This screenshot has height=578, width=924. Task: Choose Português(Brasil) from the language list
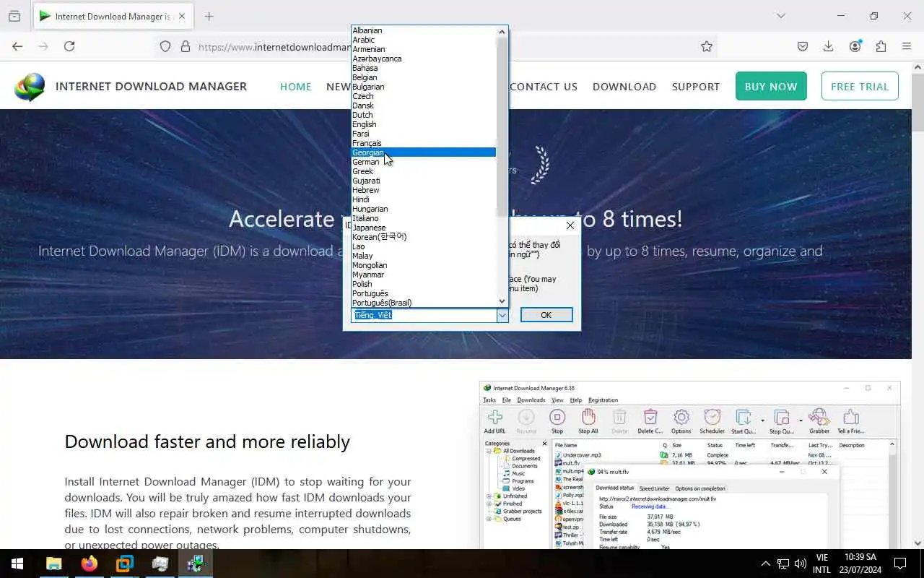[x=424, y=303]
